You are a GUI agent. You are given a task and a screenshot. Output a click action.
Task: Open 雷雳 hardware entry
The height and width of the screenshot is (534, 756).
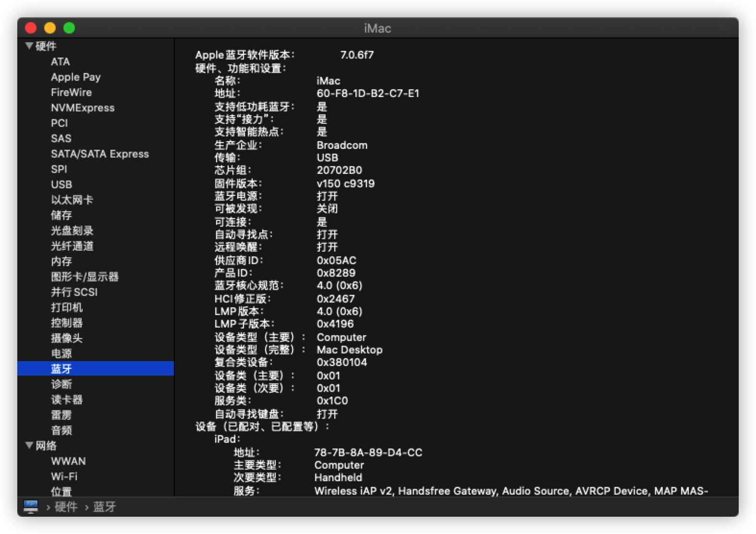[x=61, y=415]
